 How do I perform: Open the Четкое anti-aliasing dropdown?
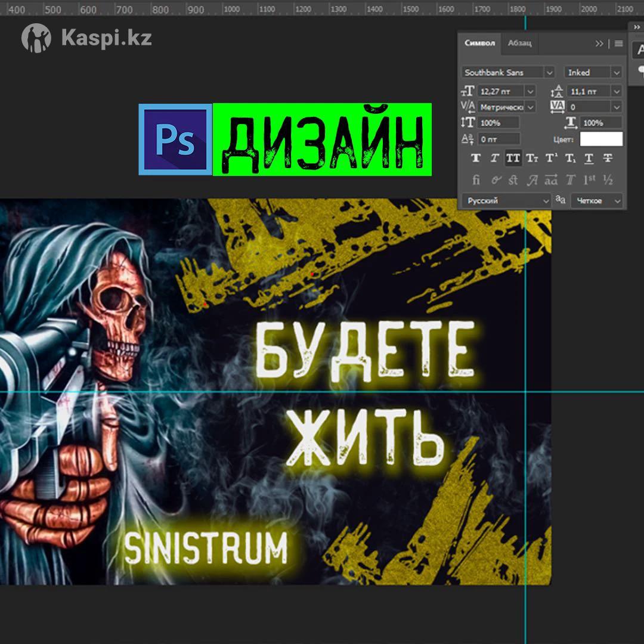point(616,201)
